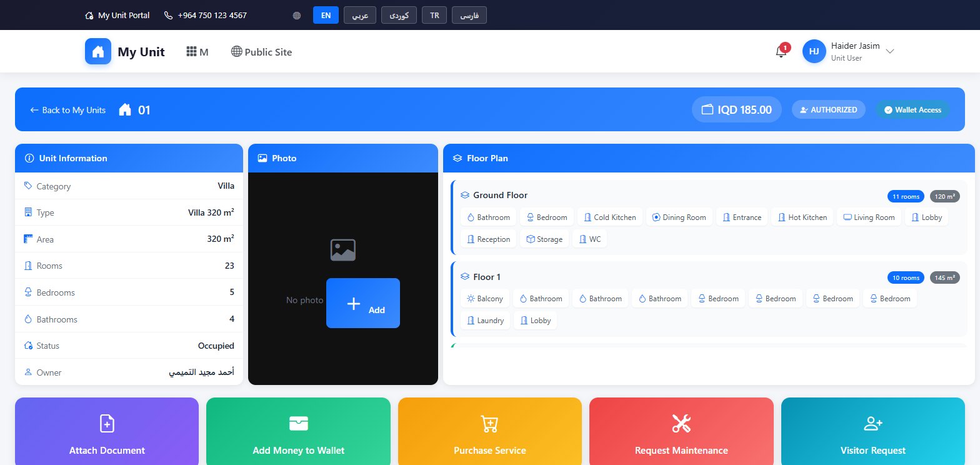Screen dimensions: 980x465
Task: Click the Add Money wallet icon
Action: point(298,423)
